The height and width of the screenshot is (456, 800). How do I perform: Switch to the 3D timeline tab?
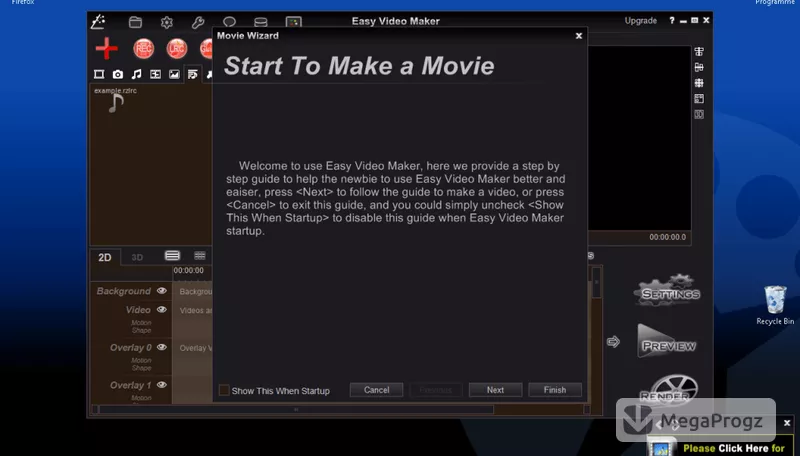tap(137, 258)
